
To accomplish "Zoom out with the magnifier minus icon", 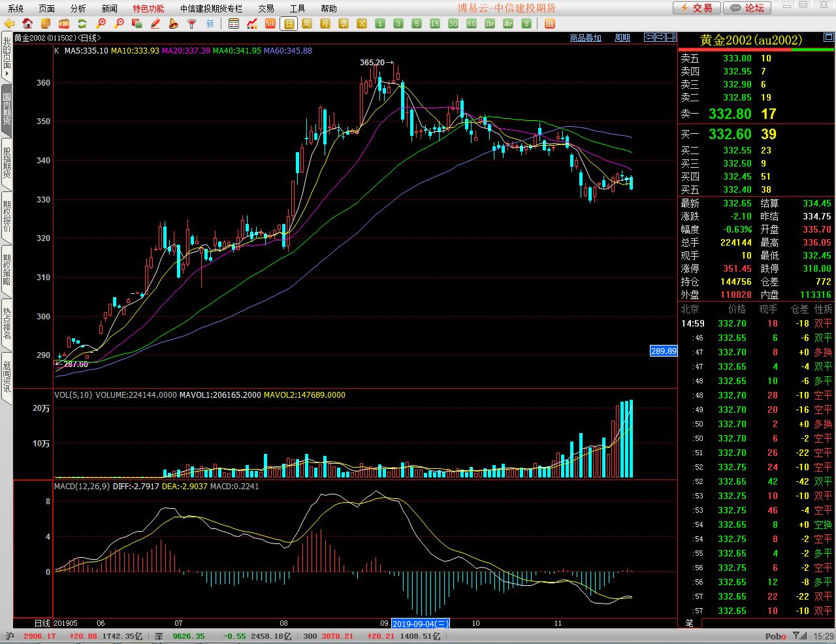I will 119,24.
